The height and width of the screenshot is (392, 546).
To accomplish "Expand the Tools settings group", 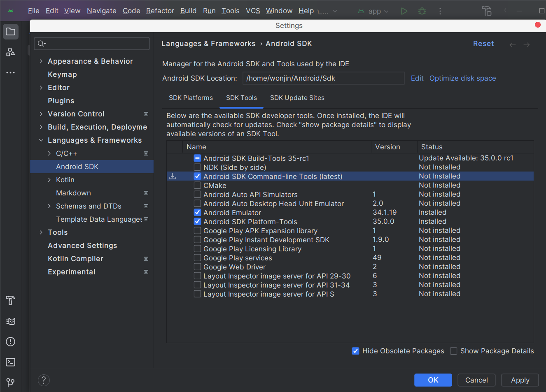I will (x=41, y=232).
